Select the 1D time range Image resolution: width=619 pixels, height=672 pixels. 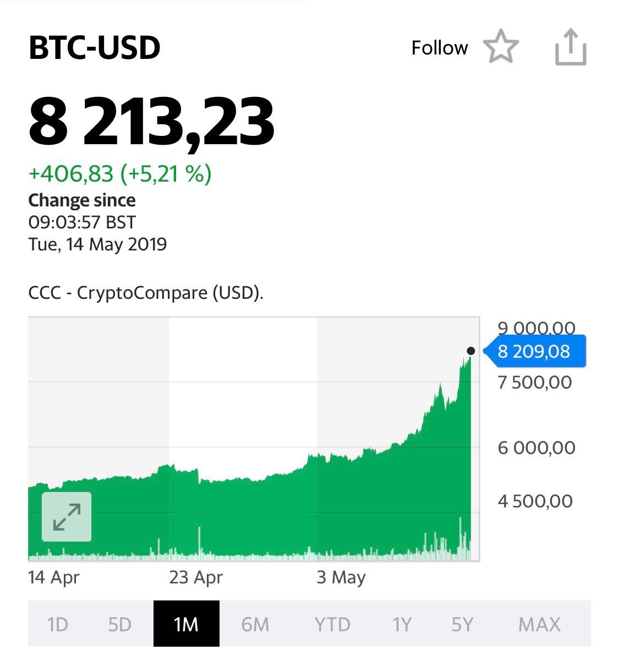click(57, 624)
